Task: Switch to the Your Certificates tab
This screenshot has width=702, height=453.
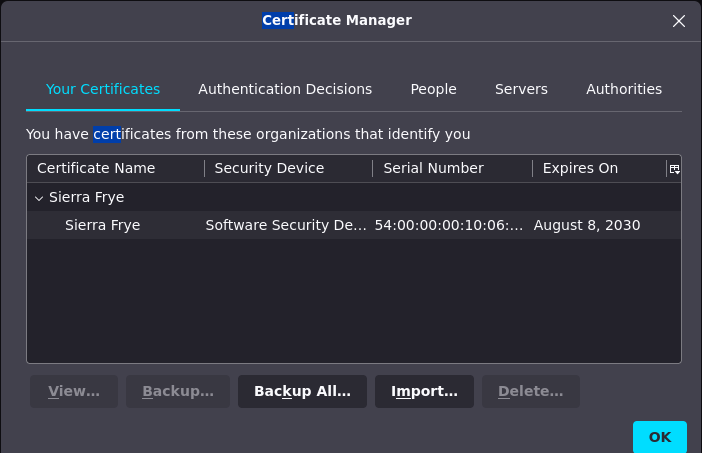Action: coord(103,89)
